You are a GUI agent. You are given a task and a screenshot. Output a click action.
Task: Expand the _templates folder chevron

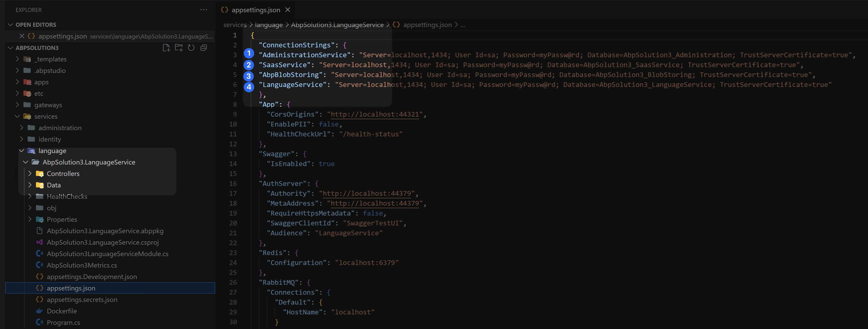(x=17, y=59)
